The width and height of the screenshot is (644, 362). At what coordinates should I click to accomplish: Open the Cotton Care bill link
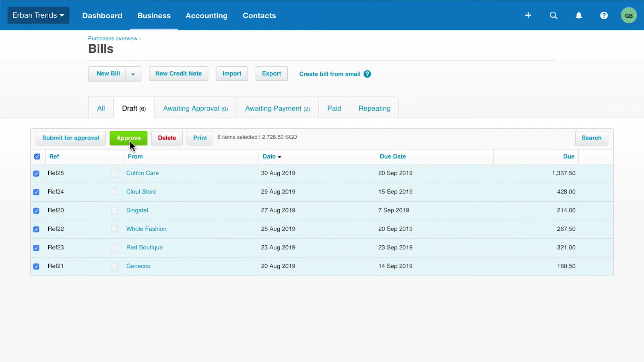[x=142, y=173]
